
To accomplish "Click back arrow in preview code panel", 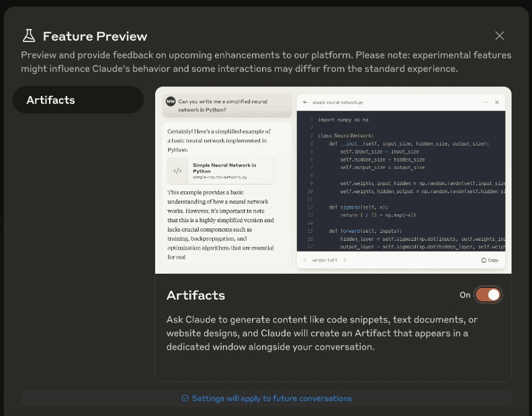I will coord(306,102).
